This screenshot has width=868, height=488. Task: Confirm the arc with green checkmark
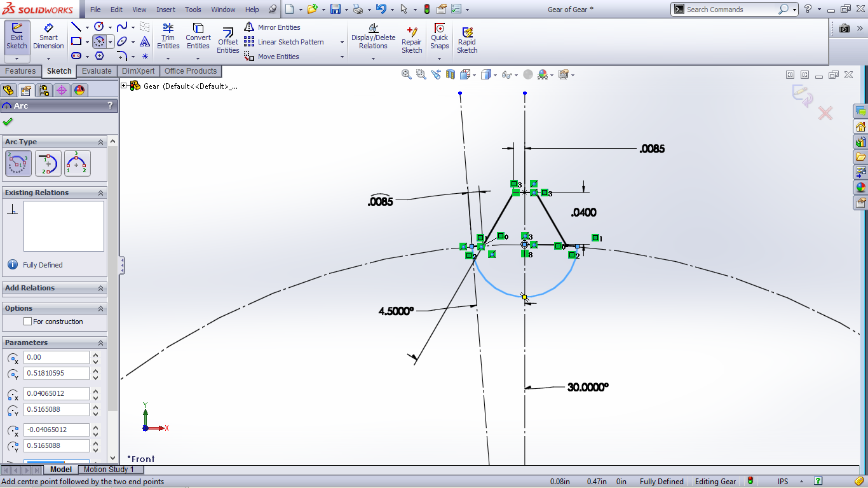8,122
